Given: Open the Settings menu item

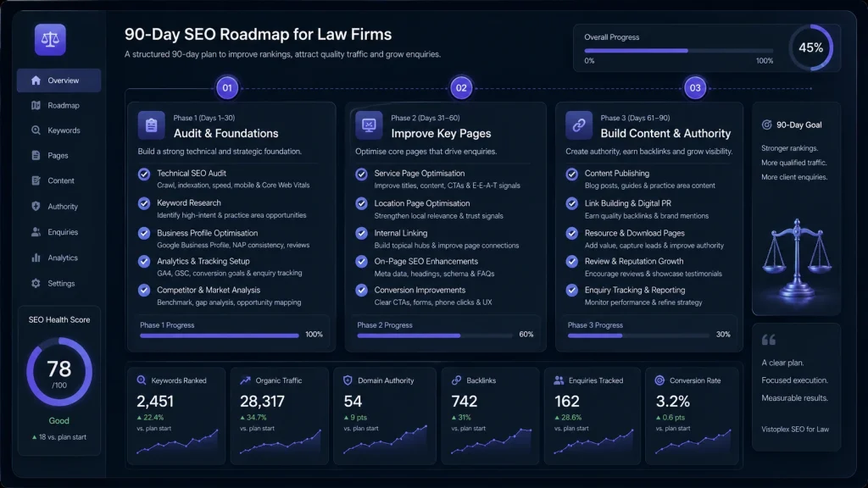Looking at the screenshot, I should 58,283.
